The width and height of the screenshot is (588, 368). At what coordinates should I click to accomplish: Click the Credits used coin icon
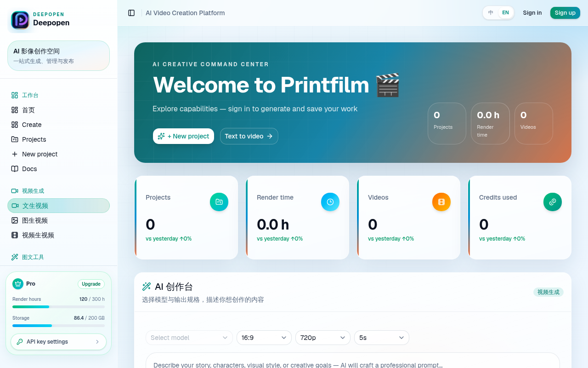coord(553,202)
